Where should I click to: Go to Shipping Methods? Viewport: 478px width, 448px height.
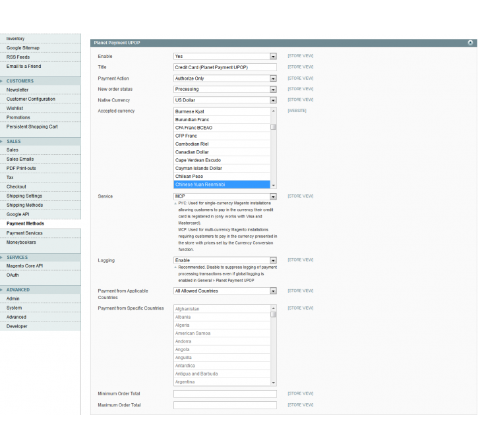40,205
